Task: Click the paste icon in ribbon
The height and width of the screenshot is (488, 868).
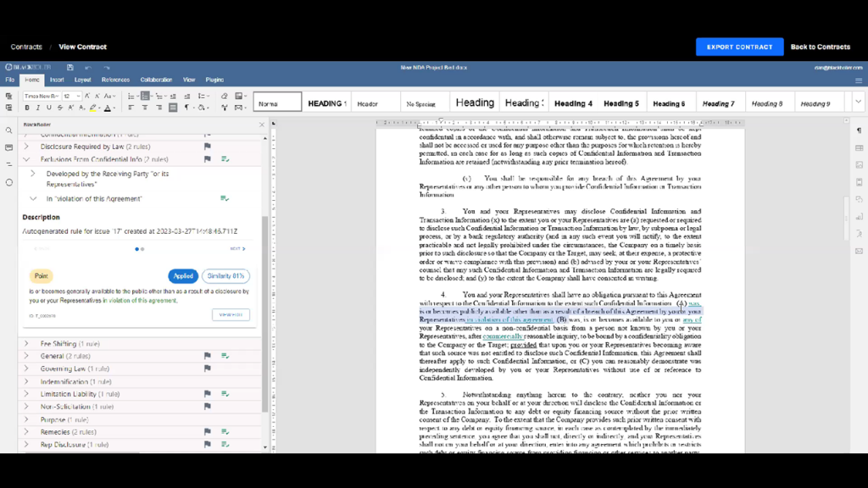Action: pos(8,108)
